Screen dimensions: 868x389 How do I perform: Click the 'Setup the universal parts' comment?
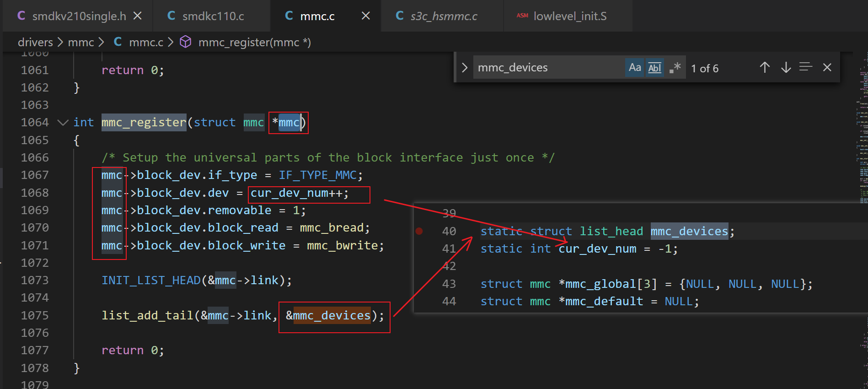tap(328, 158)
